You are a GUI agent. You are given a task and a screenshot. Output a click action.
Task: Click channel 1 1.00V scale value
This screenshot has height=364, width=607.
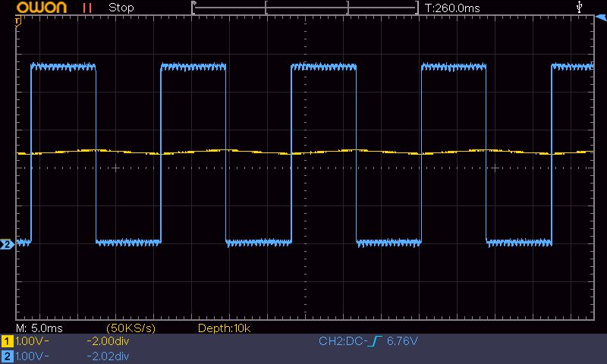pos(32,341)
